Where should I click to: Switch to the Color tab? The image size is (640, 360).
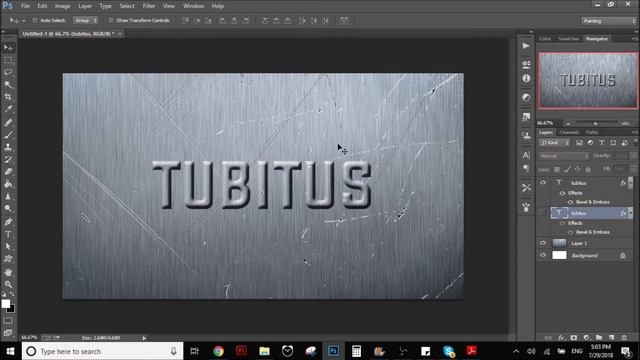point(545,39)
